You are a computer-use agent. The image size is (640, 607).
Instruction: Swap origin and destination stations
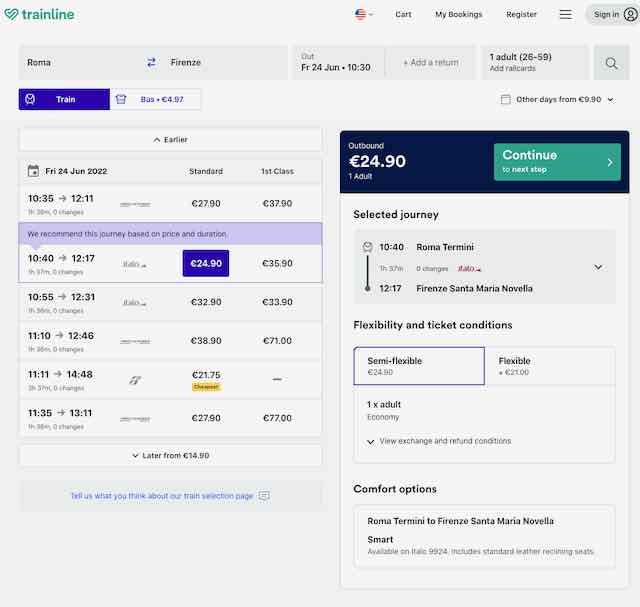[x=151, y=62]
